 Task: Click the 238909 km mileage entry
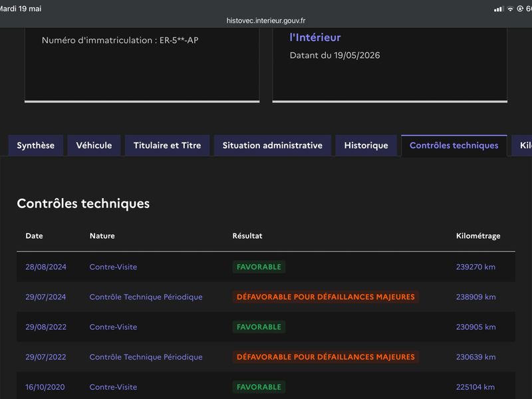475,297
